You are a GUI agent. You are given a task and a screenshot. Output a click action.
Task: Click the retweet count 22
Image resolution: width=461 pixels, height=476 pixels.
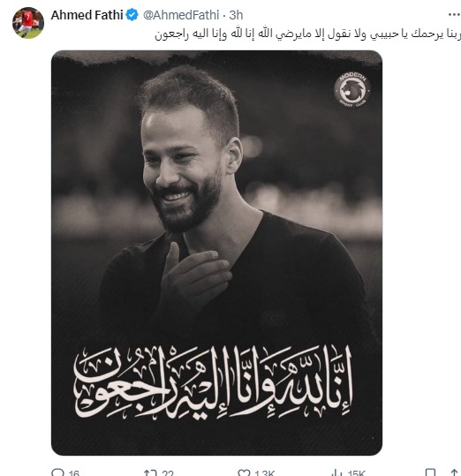tap(168, 473)
